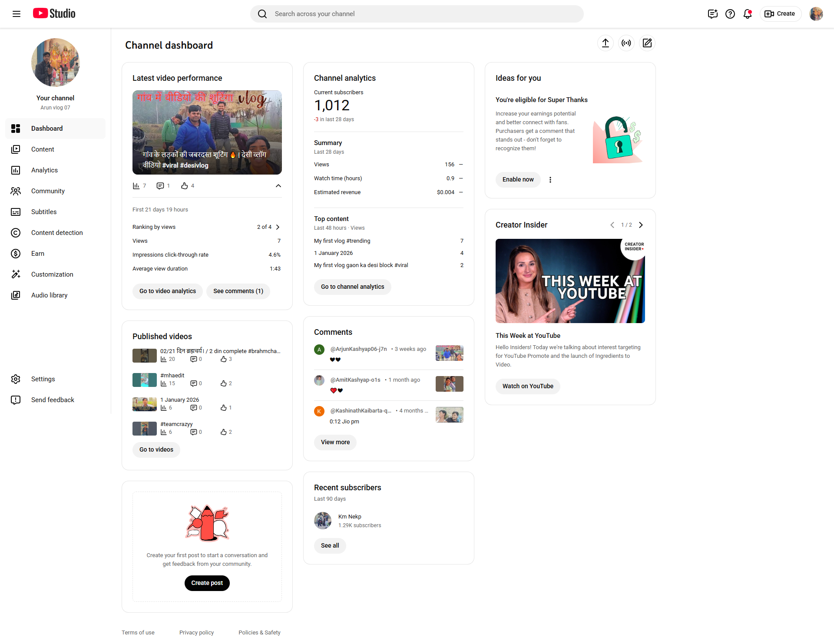This screenshot has height=644, width=834.
Task: Click the feedback message icon in top bar
Action: [x=712, y=14]
